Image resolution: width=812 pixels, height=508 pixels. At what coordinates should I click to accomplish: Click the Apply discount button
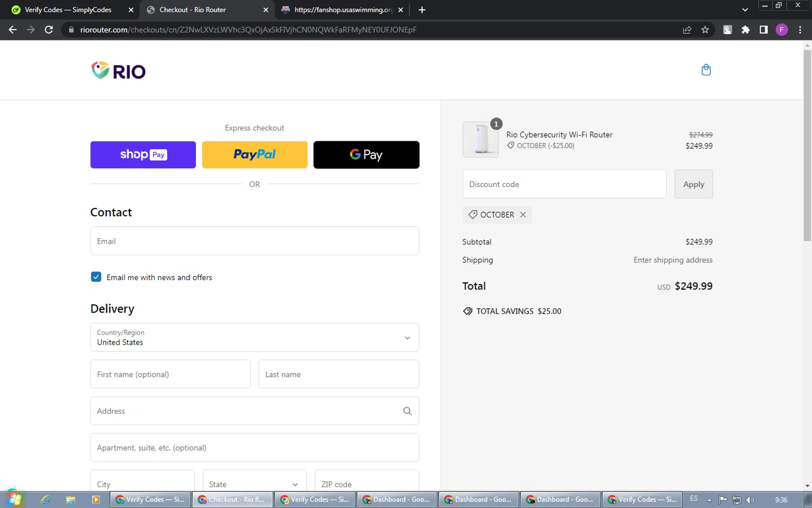(693, 184)
